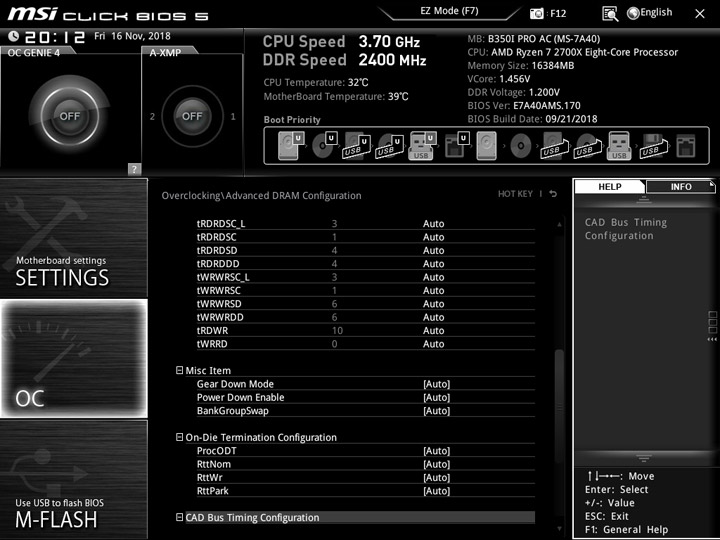This screenshot has width=720, height=540.
Task: Collapse the Misc Item section
Action: tap(180, 370)
